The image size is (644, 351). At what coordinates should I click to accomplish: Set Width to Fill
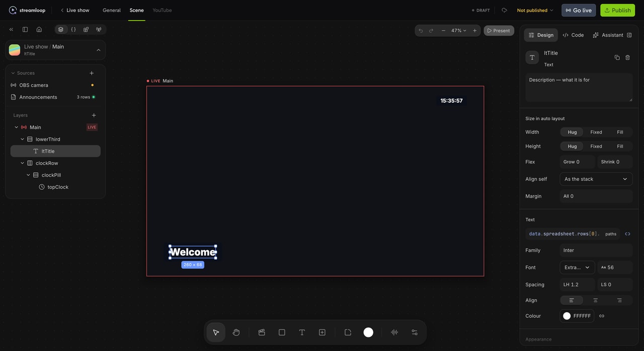pos(620,132)
